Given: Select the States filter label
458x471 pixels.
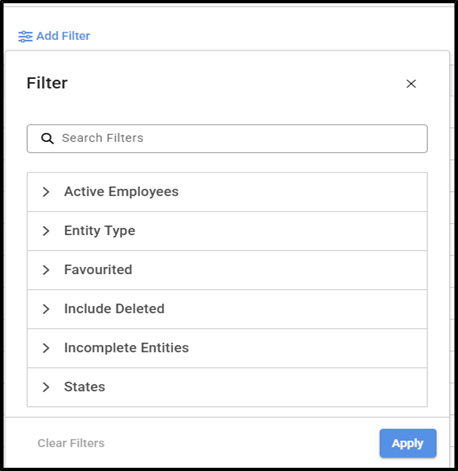Looking at the screenshot, I should click(x=85, y=387).
